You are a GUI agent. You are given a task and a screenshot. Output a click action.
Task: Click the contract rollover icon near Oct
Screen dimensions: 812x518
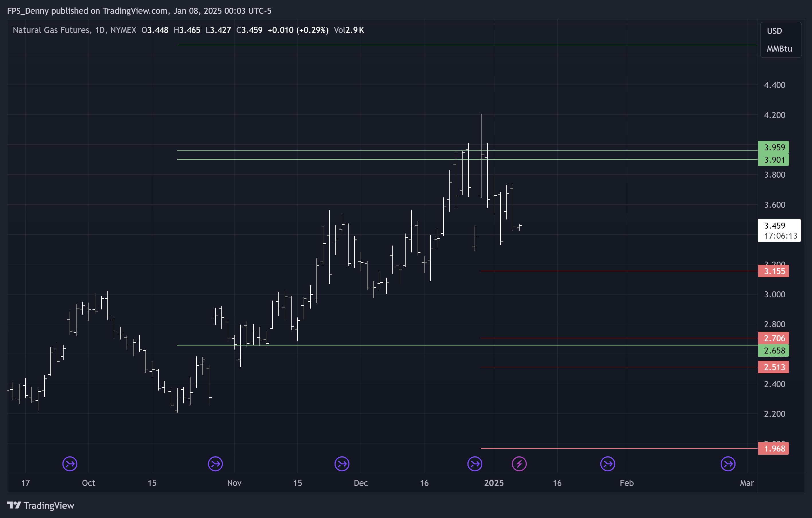click(70, 464)
